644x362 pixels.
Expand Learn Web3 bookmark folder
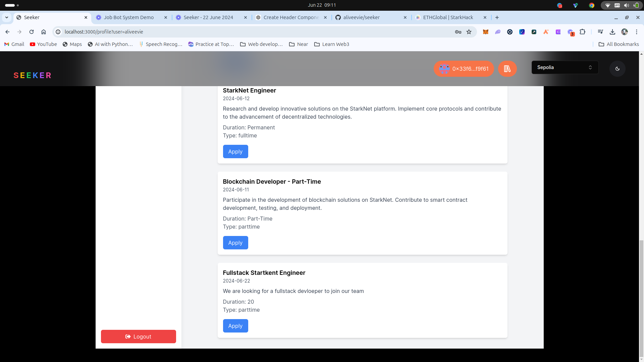click(x=332, y=44)
